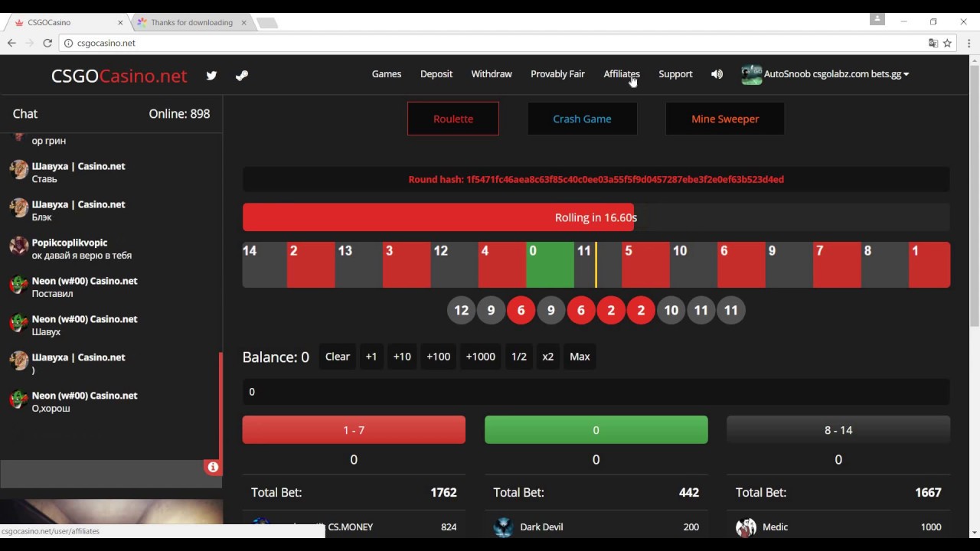The width and height of the screenshot is (980, 551).
Task: Click the translate page icon
Action: pos(933,43)
